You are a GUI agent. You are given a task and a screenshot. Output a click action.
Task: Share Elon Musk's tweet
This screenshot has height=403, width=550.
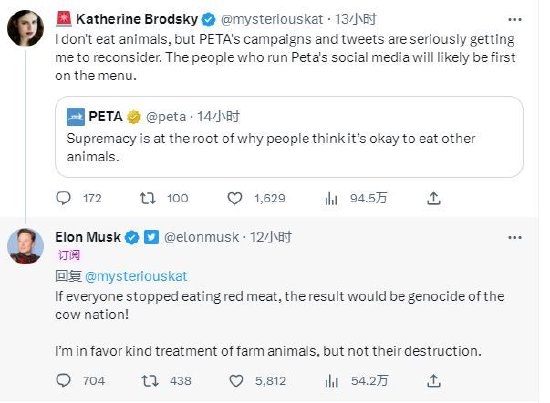pos(434,381)
